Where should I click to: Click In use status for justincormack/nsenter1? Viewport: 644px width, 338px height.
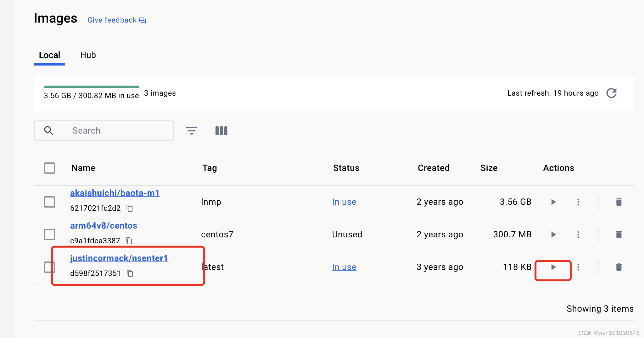coord(344,267)
